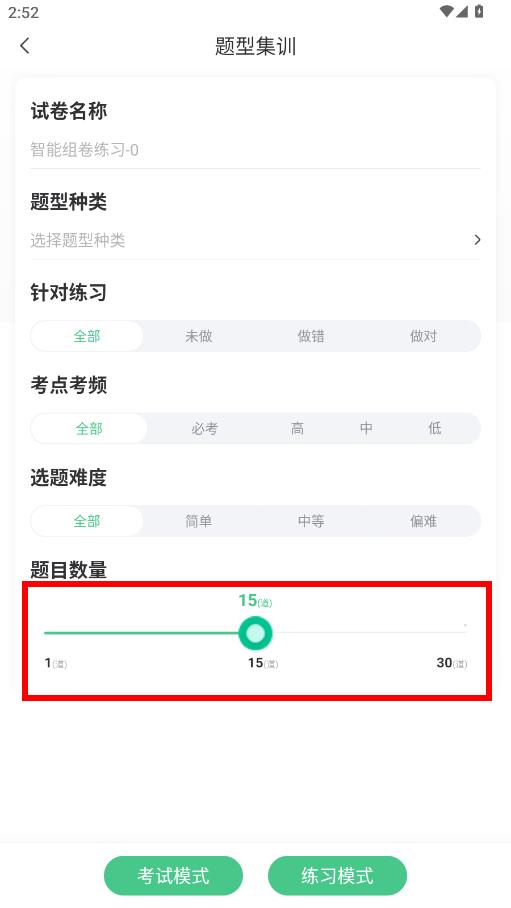Choose 做对 practice filter
This screenshot has width=511, height=908.
[x=424, y=336]
